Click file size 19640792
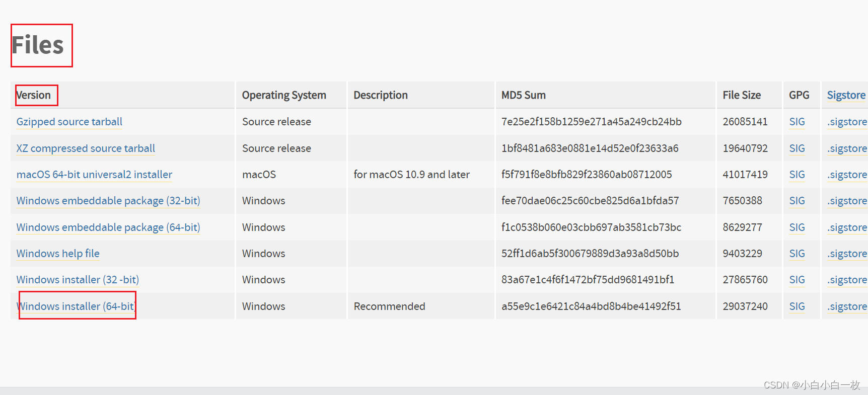 pos(745,148)
